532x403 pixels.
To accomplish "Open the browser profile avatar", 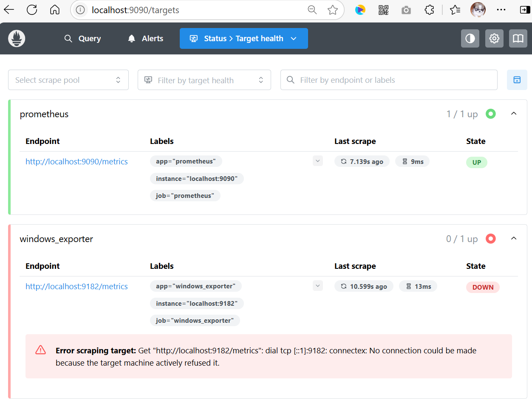I will click(478, 10).
